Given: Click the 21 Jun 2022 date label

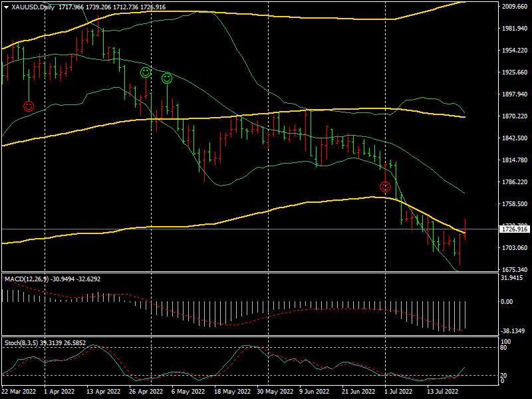Looking at the screenshot, I should [358, 391].
